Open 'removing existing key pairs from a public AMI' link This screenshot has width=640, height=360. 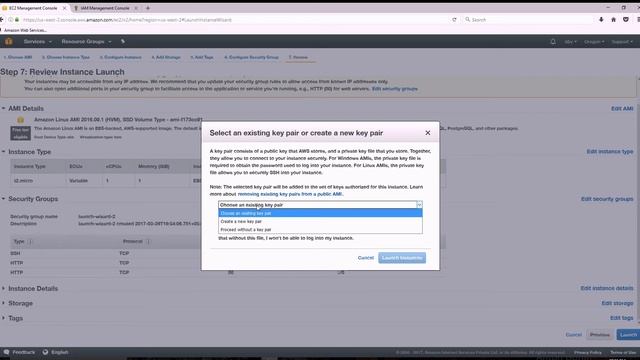point(290,194)
